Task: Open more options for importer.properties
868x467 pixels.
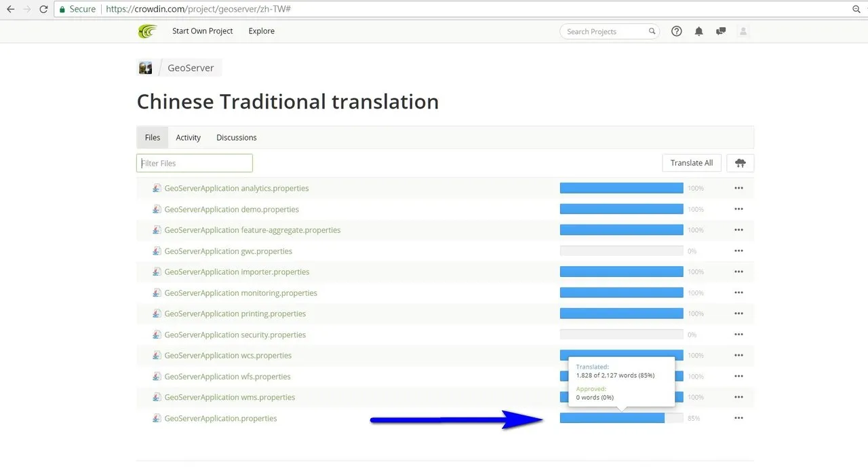Action: 739,272
